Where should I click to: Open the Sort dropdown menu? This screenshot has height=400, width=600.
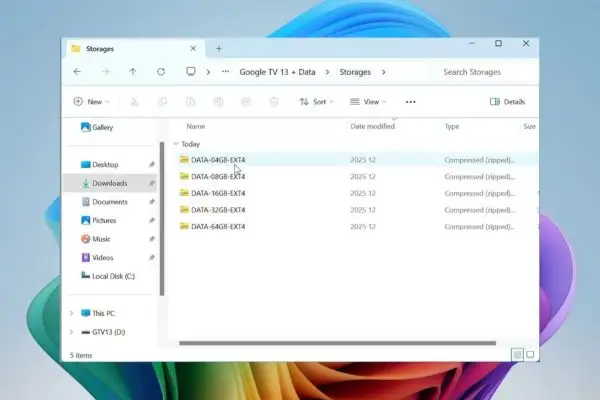316,102
